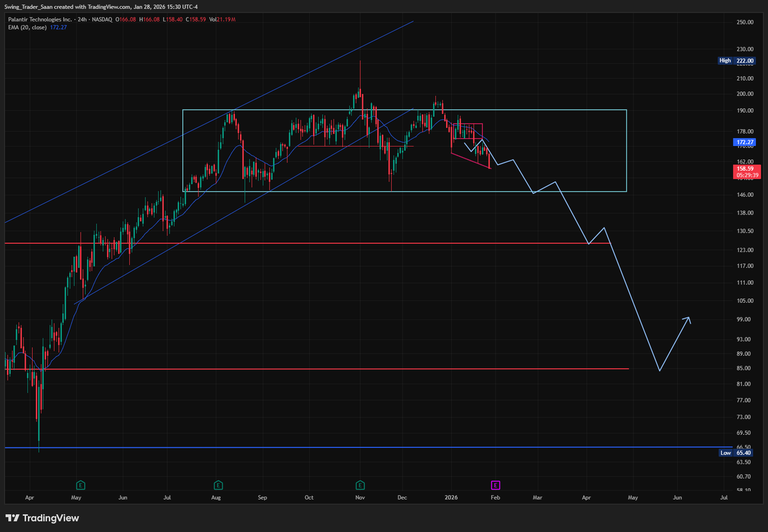Open the August earnings marker
Image resolution: width=768 pixels, height=532 pixels.
click(x=218, y=485)
